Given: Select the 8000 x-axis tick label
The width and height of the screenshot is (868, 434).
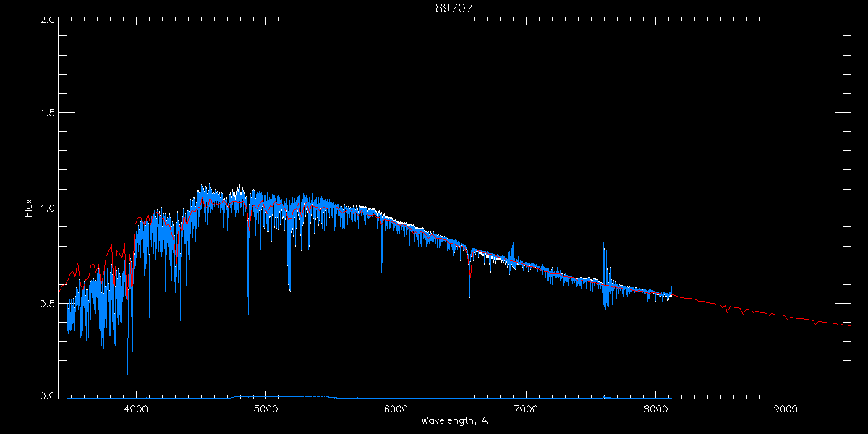Looking at the screenshot, I should click(655, 408).
